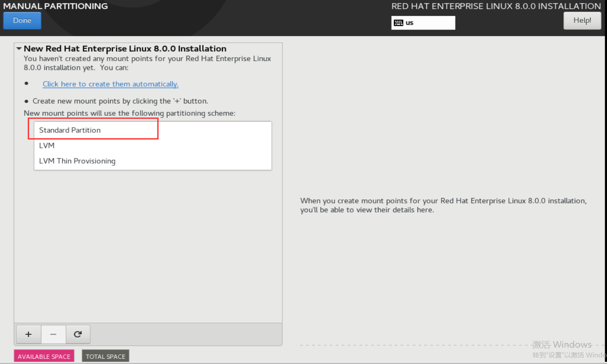Click the minus remove mount point icon
607x364 pixels.
(x=53, y=335)
